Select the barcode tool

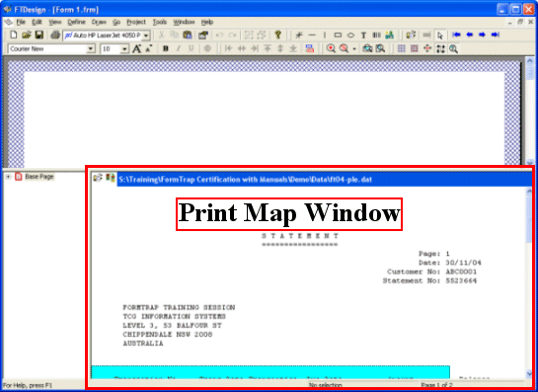pyautogui.click(x=376, y=35)
